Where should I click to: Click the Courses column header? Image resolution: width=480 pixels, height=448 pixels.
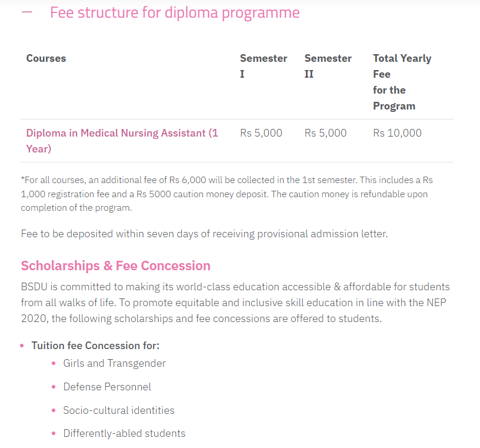(46, 58)
